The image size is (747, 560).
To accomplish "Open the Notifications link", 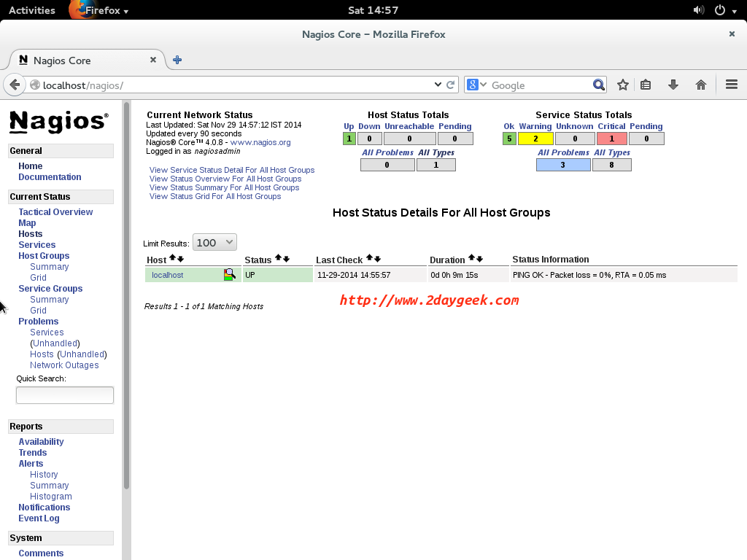I will [x=44, y=507].
